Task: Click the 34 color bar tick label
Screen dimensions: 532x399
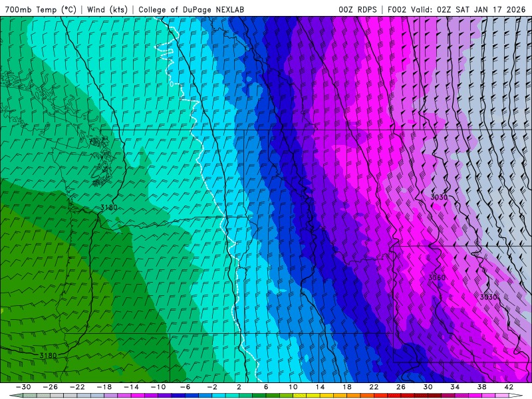Action: click(x=455, y=387)
